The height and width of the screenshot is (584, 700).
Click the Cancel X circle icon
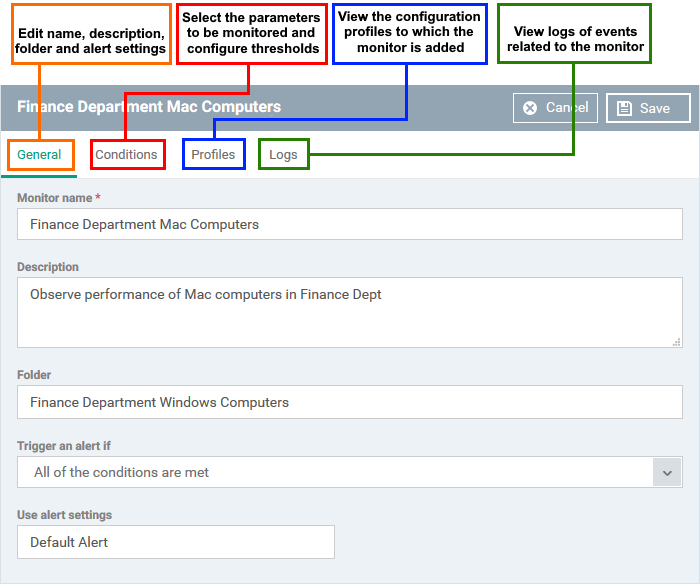[530, 108]
